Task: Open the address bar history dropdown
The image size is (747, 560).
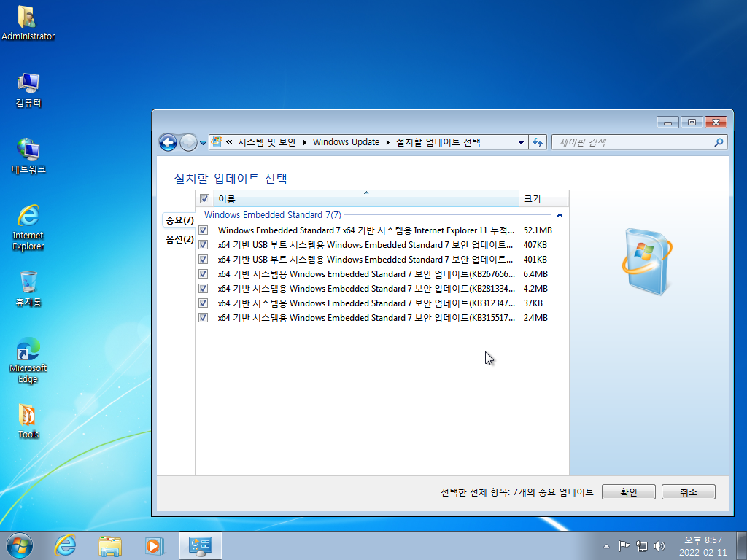Action: tap(521, 142)
